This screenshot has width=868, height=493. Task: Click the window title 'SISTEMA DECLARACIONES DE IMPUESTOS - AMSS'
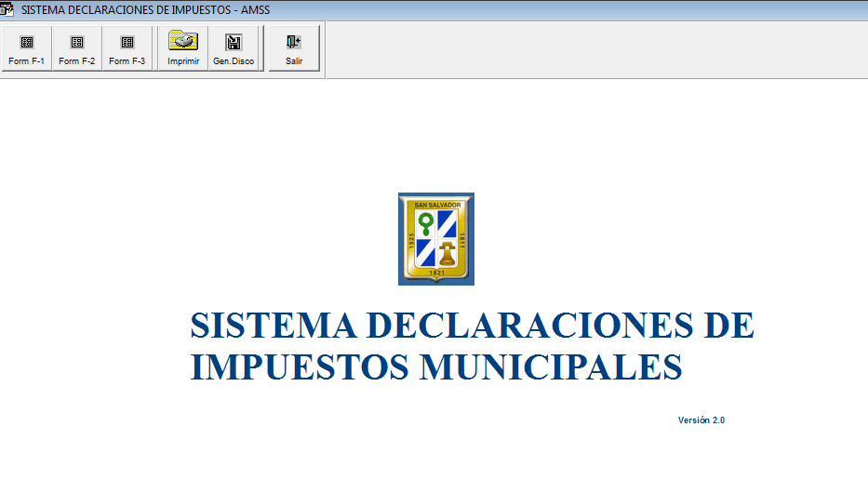[145, 10]
